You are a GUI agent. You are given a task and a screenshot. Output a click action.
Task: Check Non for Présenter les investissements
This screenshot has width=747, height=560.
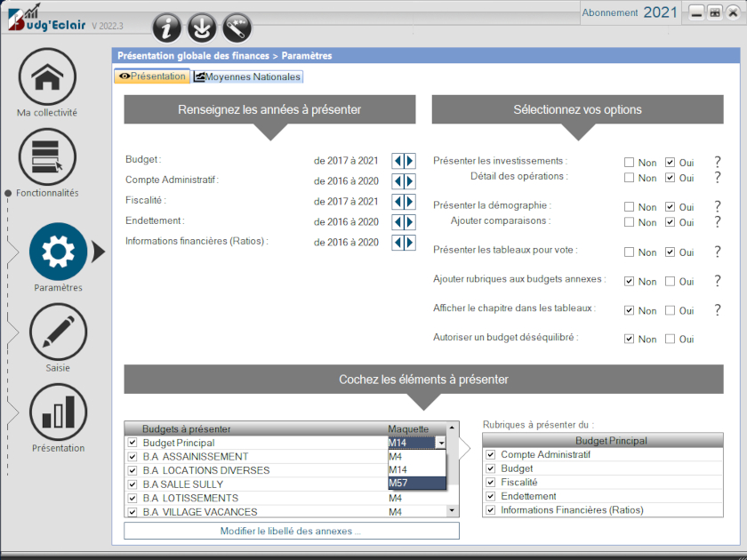point(630,163)
